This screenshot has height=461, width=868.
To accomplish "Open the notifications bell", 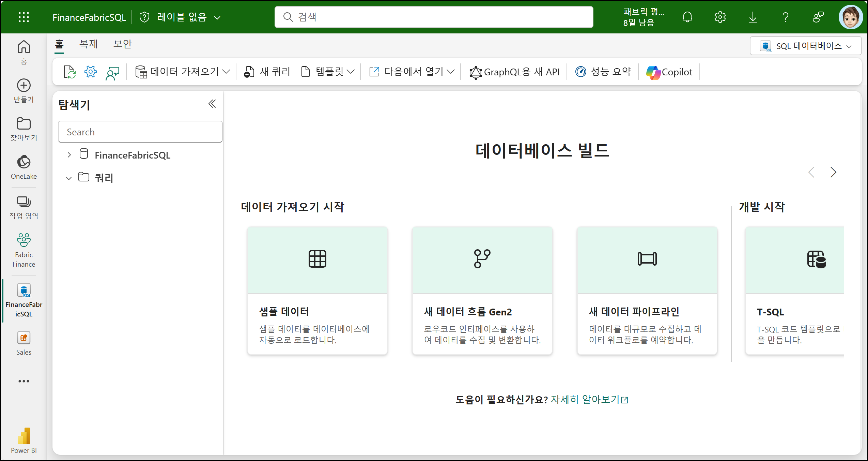I will pyautogui.click(x=687, y=17).
